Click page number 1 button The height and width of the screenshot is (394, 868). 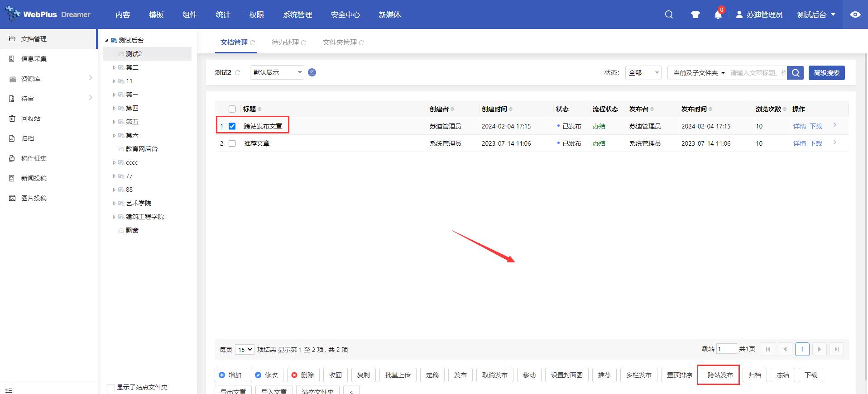click(802, 349)
